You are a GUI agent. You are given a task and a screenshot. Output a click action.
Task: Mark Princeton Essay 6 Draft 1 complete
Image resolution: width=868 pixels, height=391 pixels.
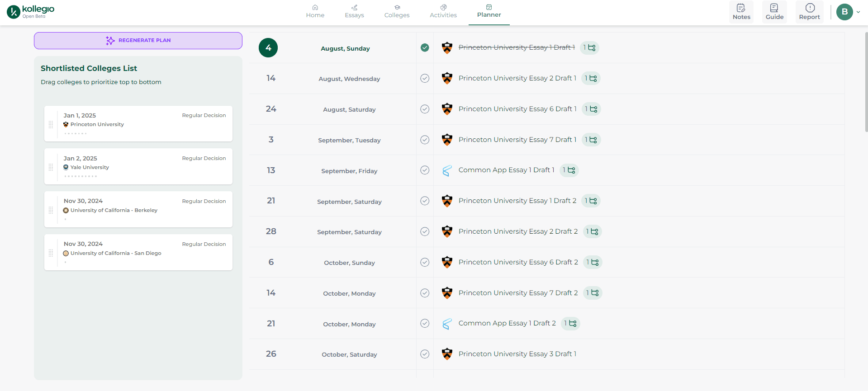click(x=425, y=109)
